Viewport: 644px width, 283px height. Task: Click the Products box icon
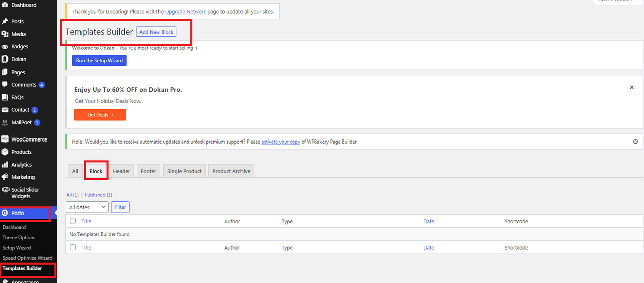[x=5, y=152]
